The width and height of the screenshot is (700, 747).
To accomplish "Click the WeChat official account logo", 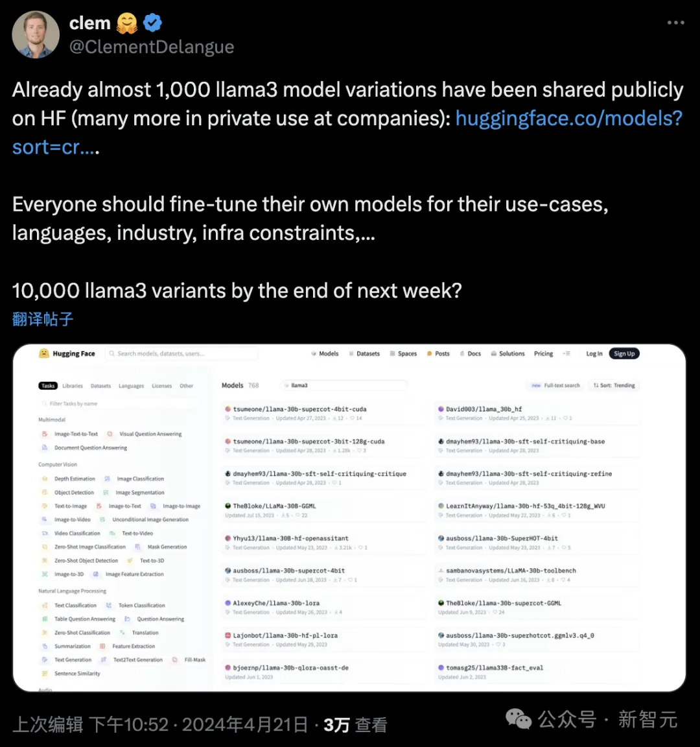I will 519,719.
